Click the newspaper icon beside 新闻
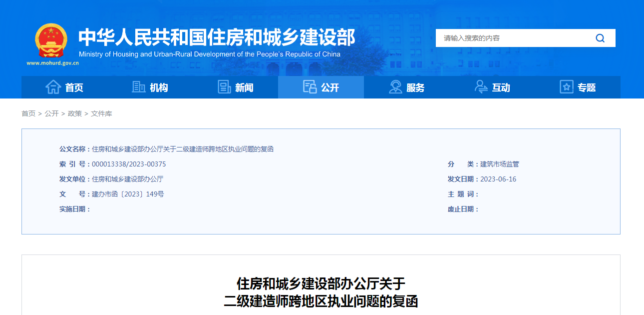 click(225, 87)
